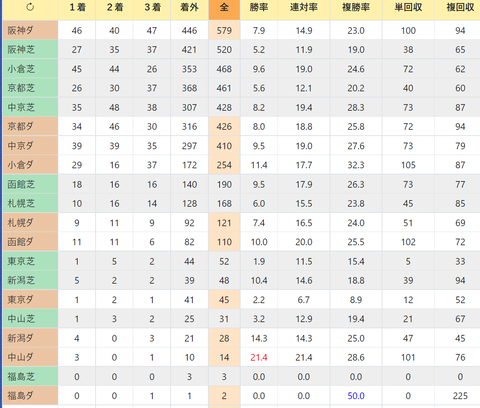Sort by 1着 column header
The width and height of the screenshot is (480, 408).
click(77, 8)
